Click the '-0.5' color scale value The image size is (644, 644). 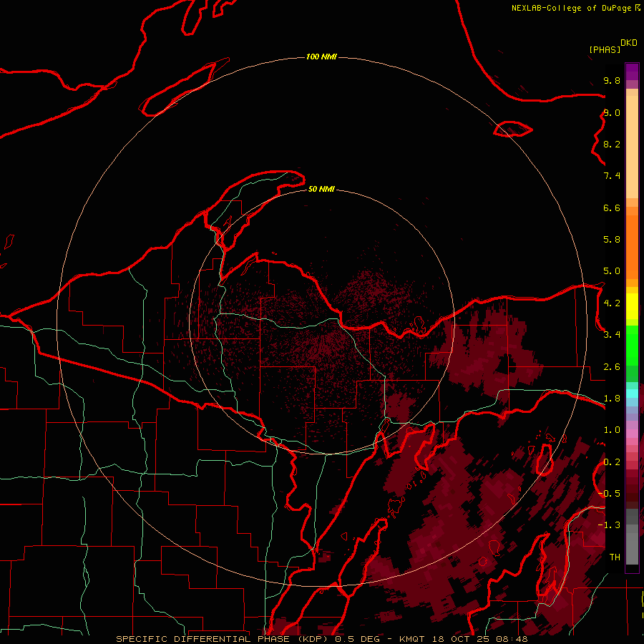pyautogui.click(x=609, y=494)
